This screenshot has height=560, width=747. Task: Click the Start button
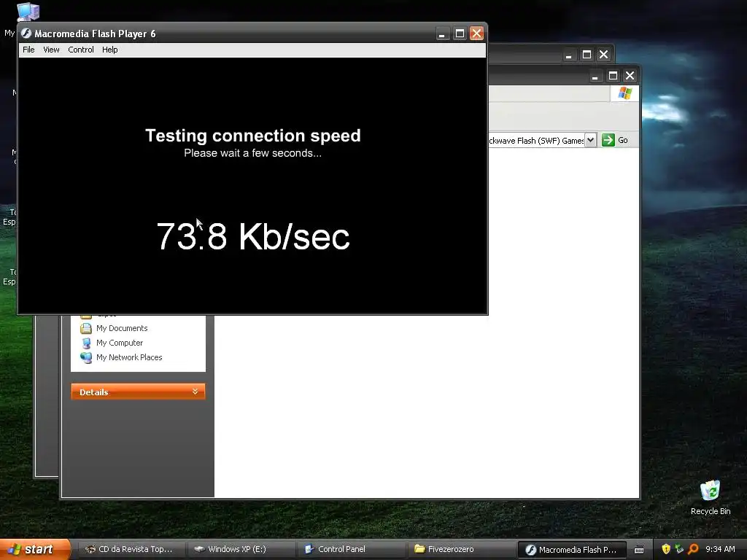[34, 549]
